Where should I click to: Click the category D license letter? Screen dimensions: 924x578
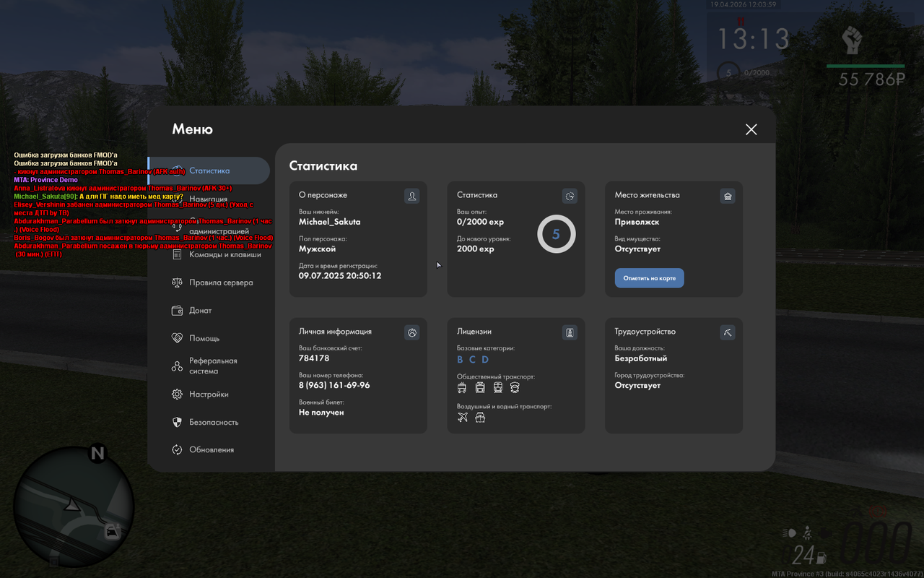(x=485, y=359)
